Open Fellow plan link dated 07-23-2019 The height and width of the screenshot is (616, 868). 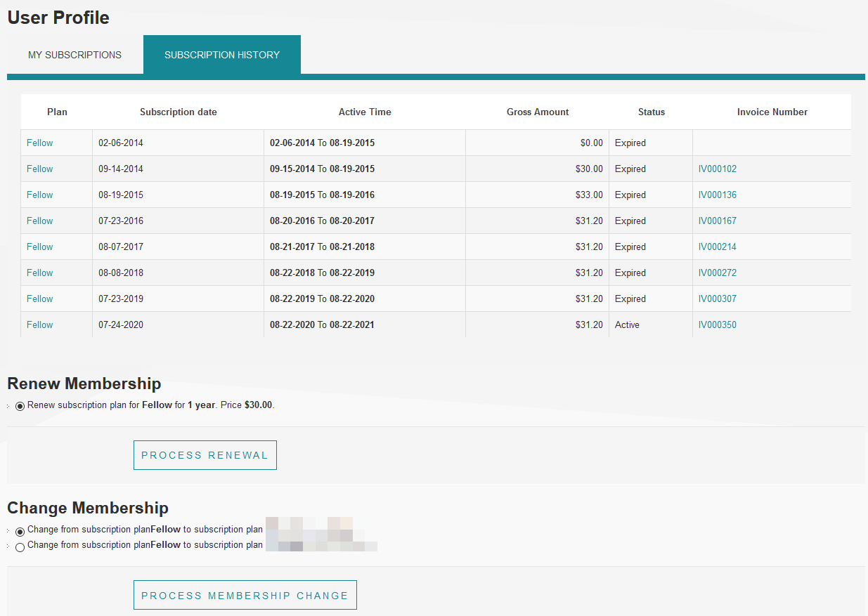(x=40, y=299)
